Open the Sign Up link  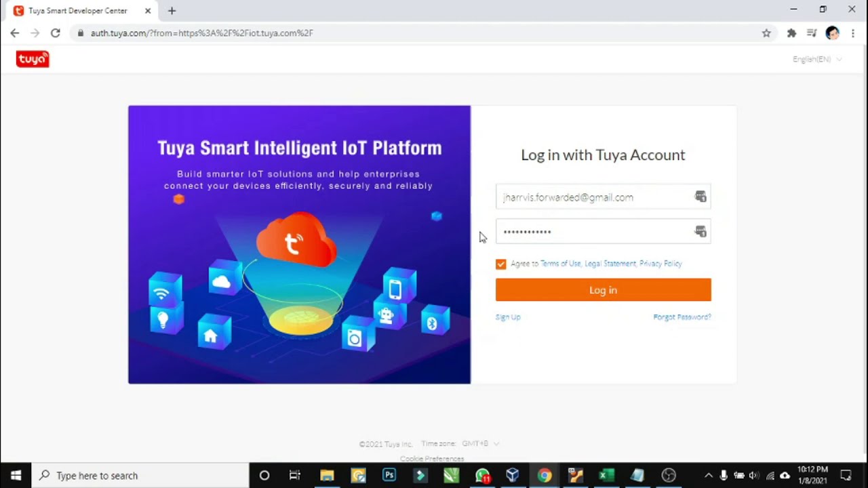tap(508, 317)
